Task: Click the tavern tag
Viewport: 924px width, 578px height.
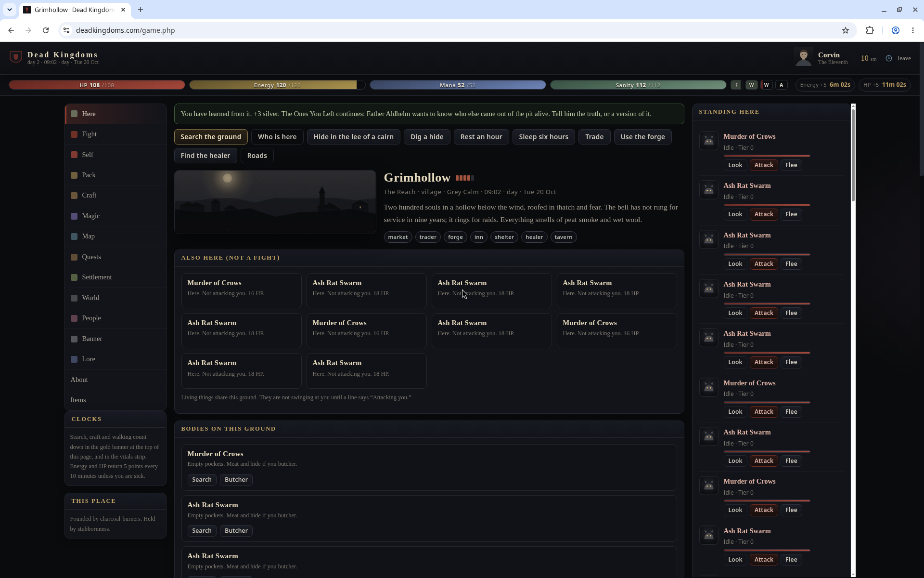Action: (564, 237)
